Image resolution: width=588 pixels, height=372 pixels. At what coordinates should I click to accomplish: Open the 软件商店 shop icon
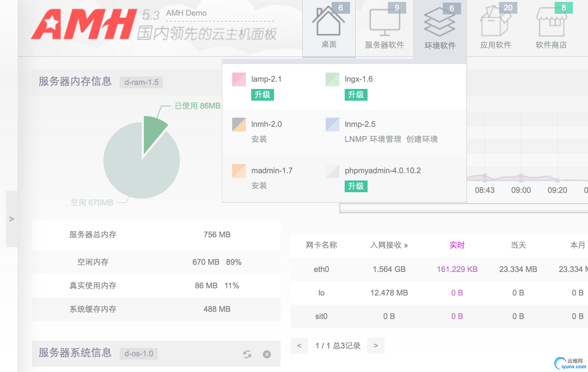tap(551, 22)
